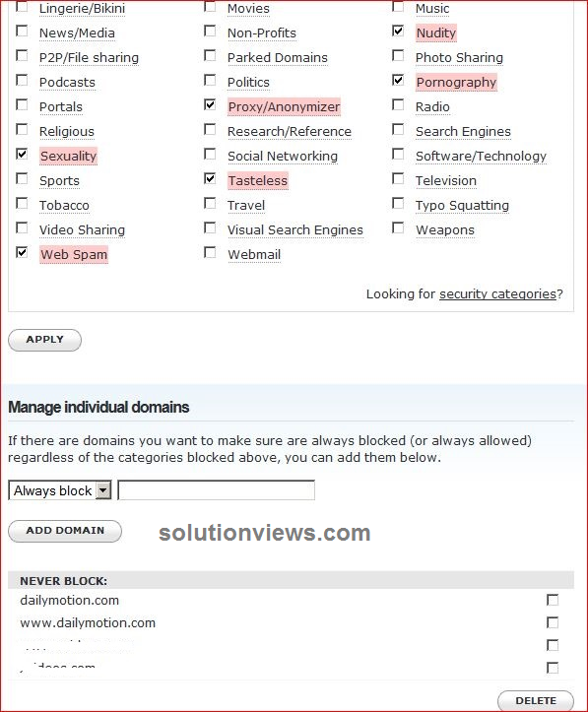Uncheck the Web Spam checkbox
The width and height of the screenshot is (588, 712).
[22, 252]
